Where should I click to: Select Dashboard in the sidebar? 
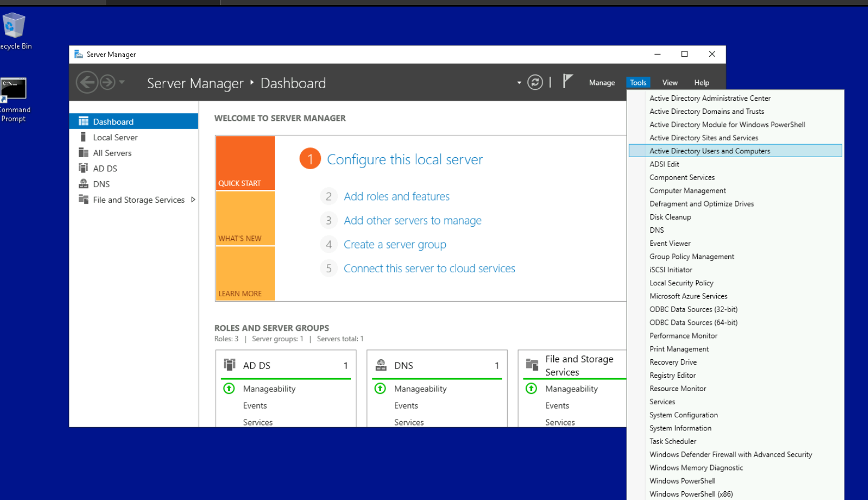134,122
